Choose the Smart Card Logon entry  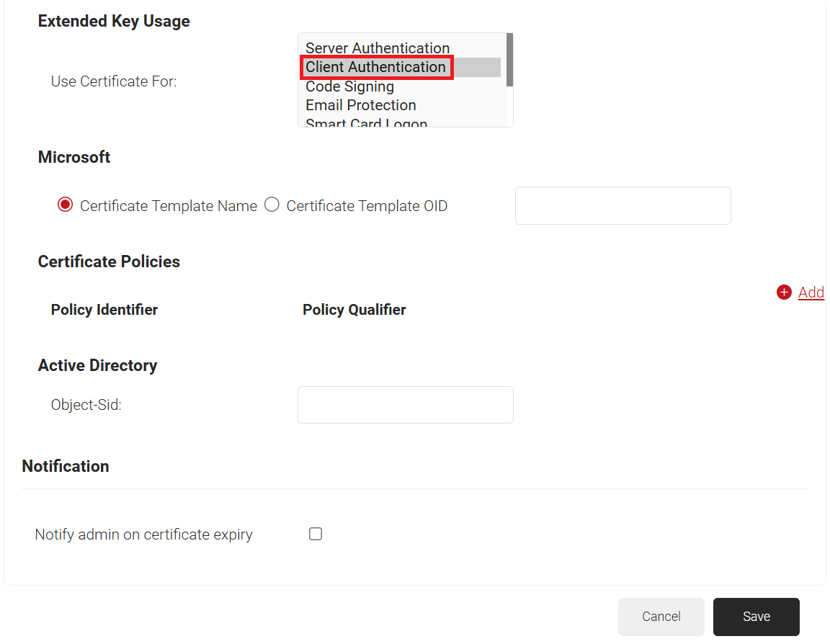click(x=366, y=122)
